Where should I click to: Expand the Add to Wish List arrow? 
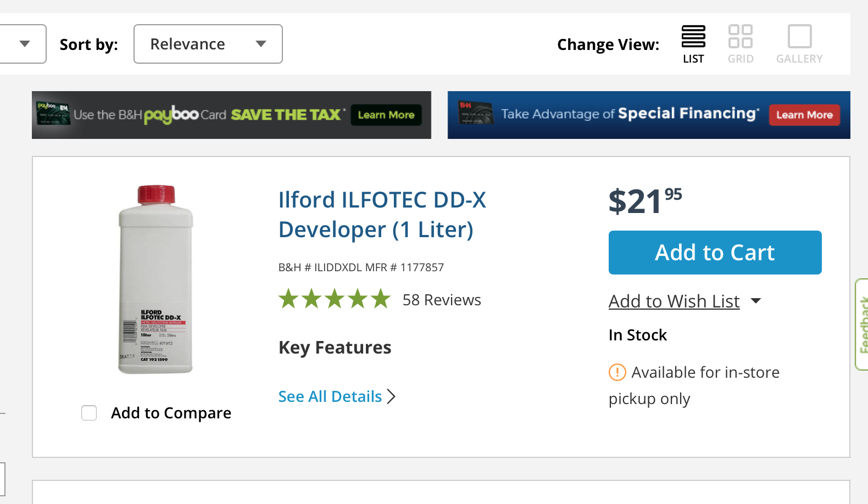[x=756, y=301]
